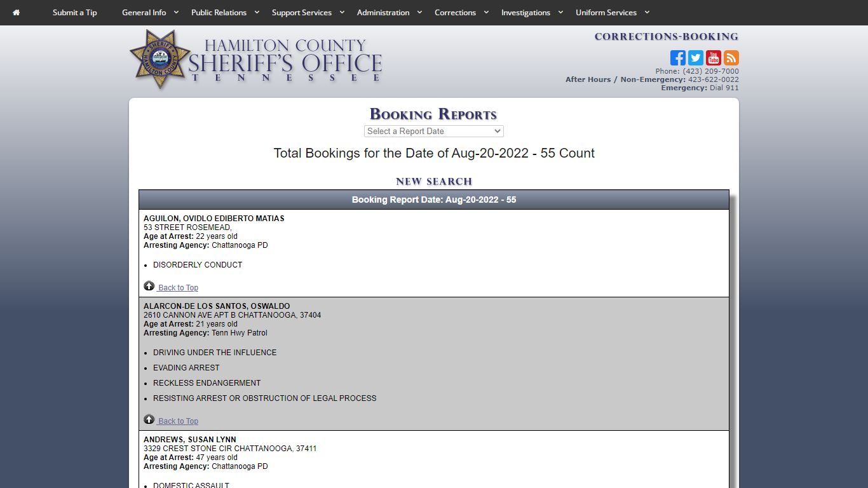Click Arresting Agency Tenn Hwy Patrol
Image resolution: width=868 pixels, height=488 pixels.
[205, 333]
